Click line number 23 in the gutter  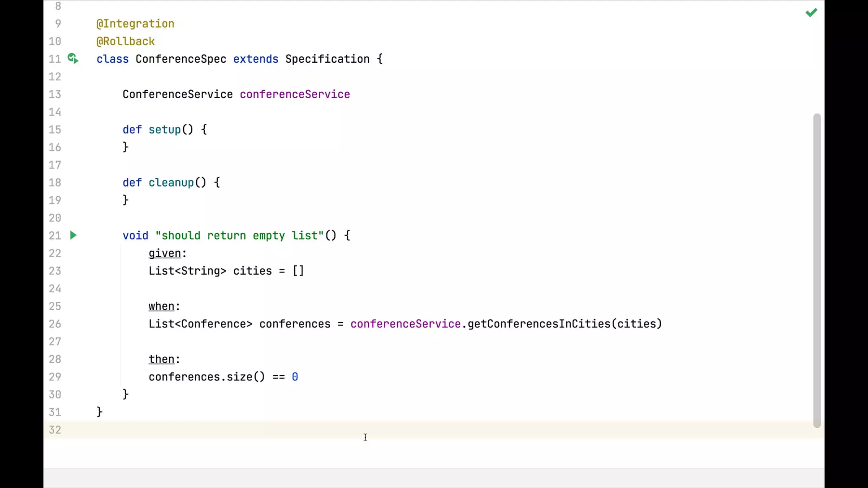coord(55,271)
